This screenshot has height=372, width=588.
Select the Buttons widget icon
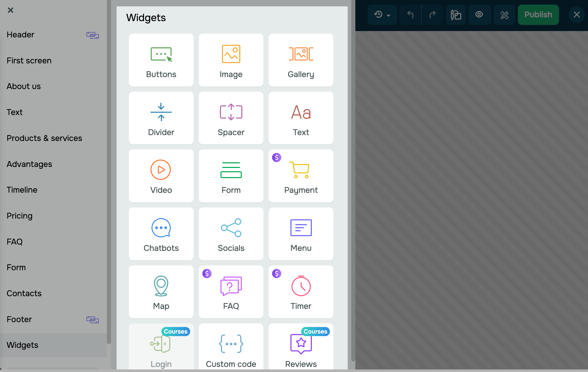pos(161,54)
